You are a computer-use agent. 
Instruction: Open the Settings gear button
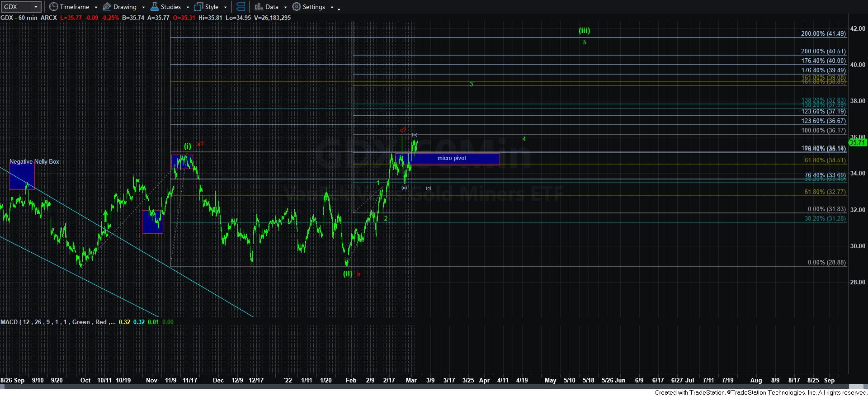click(x=309, y=7)
